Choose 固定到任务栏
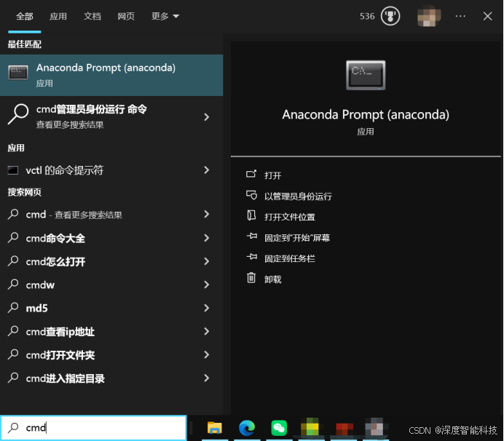The width and height of the screenshot is (504, 441). [290, 258]
